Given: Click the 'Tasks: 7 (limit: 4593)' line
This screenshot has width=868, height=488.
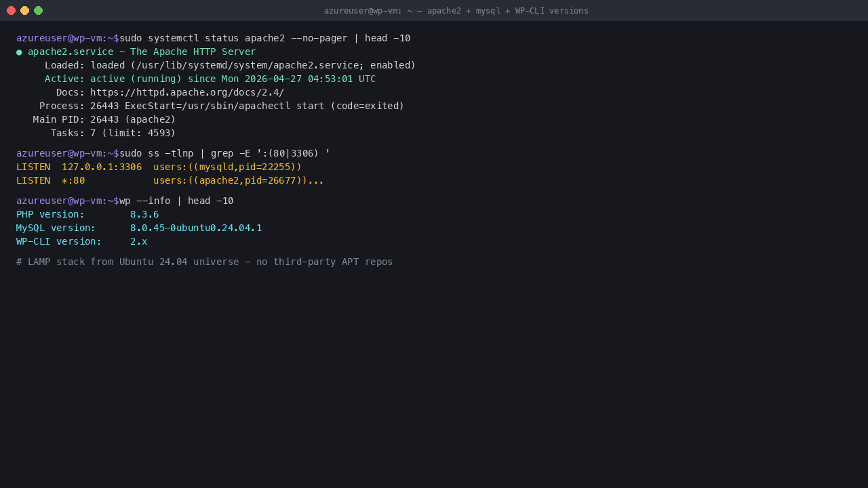Looking at the screenshot, I should tap(113, 133).
